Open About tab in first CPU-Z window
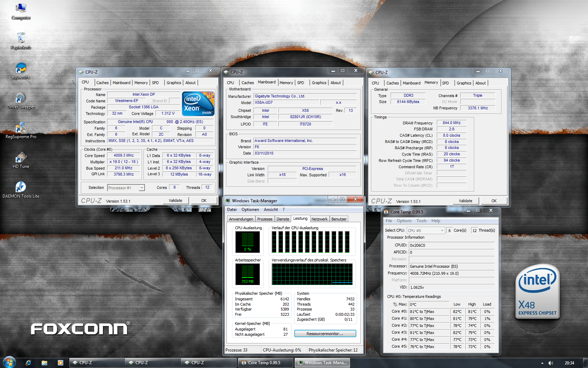This screenshot has height=368, width=588. [x=190, y=83]
